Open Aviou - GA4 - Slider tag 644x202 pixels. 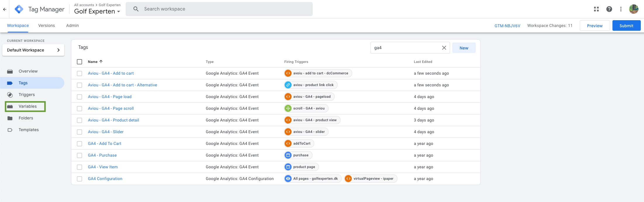pyautogui.click(x=106, y=132)
